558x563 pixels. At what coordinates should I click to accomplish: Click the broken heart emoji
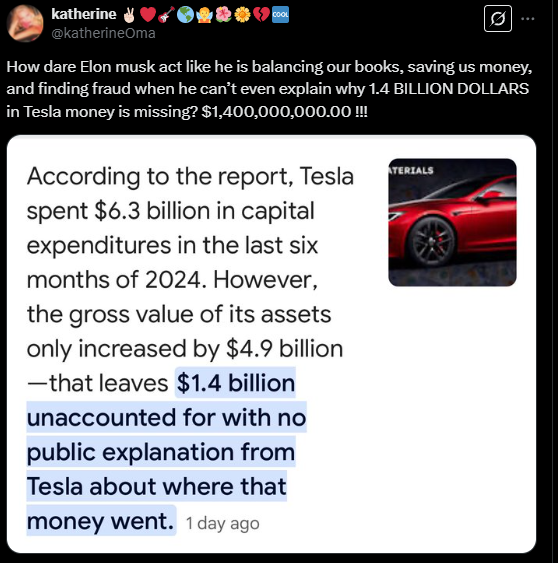[x=261, y=15]
